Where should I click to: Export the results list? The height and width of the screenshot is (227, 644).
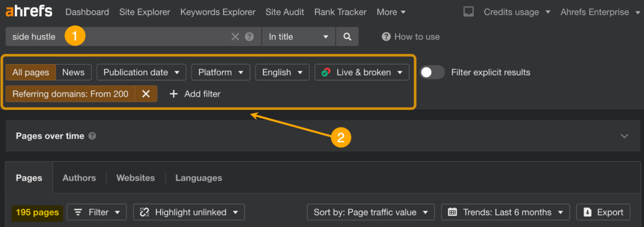pyautogui.click(x=603, y=212)
